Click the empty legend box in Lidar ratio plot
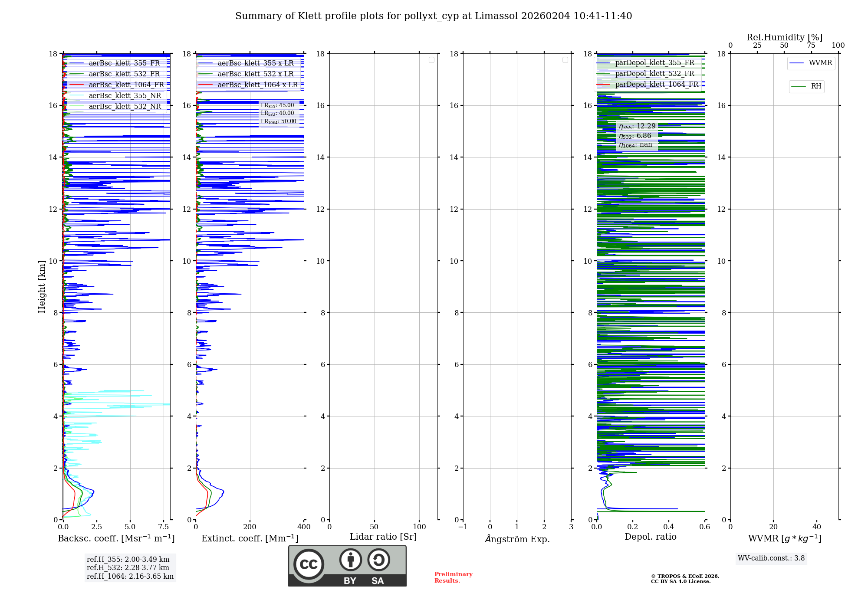This screenshot has width=868, height=590. coord(431,60)
